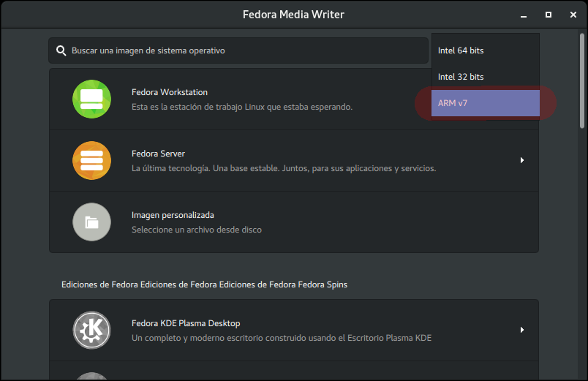Expand Fedora KDE Plasma Desktop arrow
588x381 pixels.
(522, 330)
